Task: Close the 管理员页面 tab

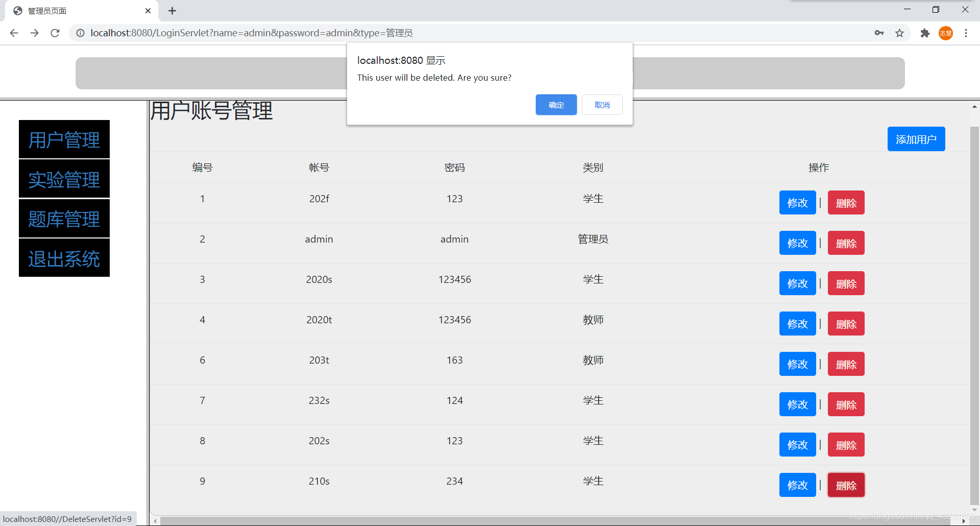Action: (148, 11)
